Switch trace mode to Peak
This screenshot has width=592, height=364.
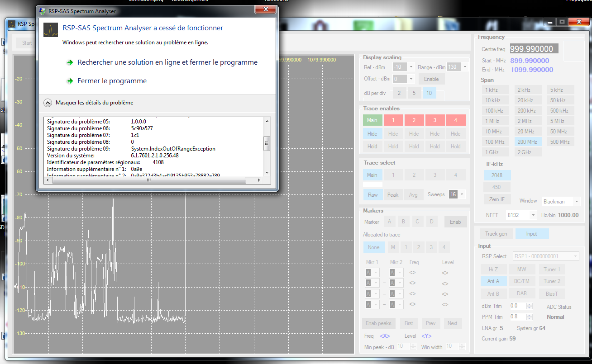tap(393, 195)
